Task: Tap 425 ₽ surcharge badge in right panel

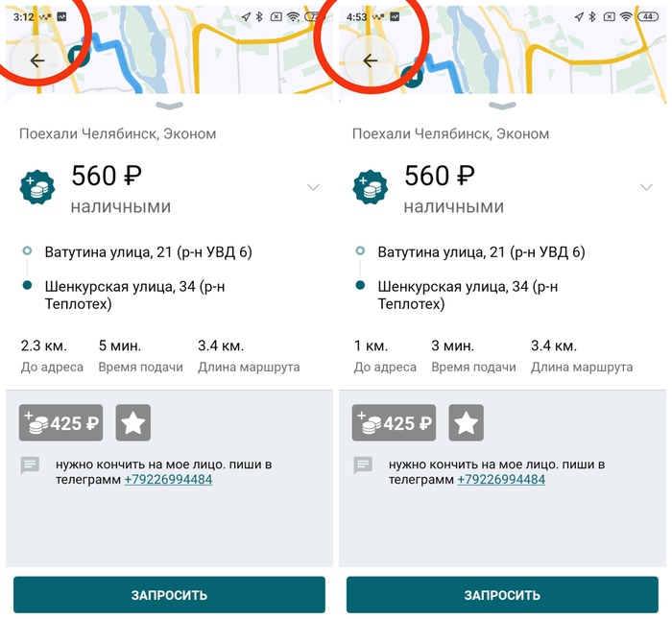Action: coord(394,422)
